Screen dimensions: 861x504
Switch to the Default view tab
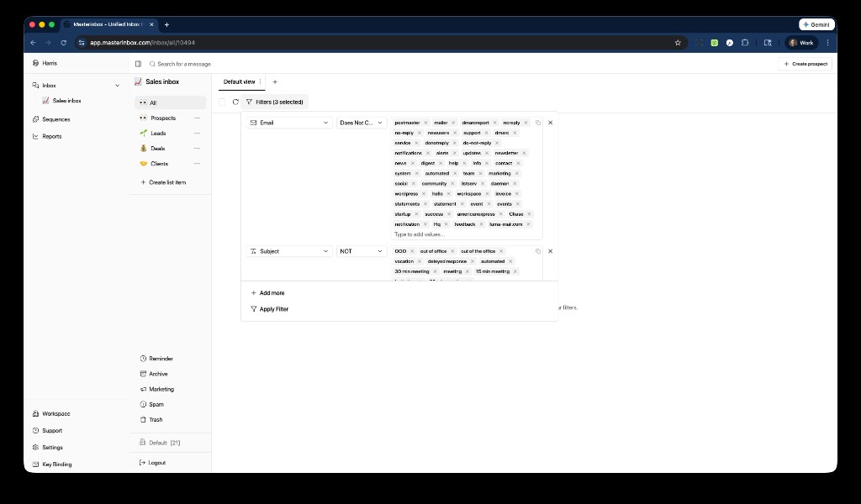point(240,81)
